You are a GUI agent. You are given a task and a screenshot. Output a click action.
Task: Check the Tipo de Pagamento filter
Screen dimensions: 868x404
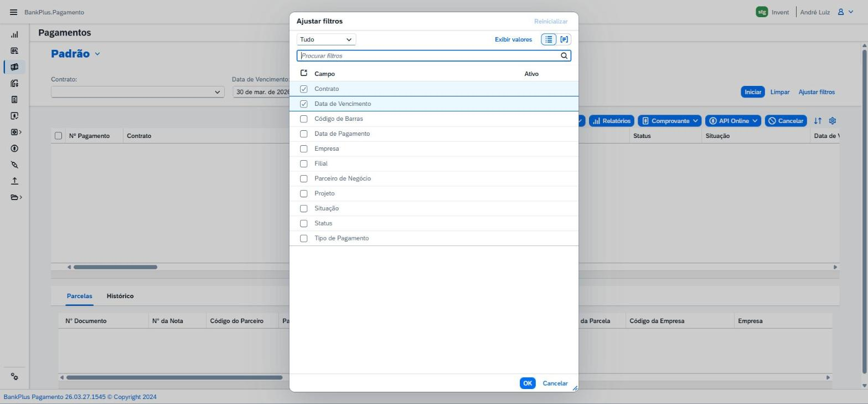click(x=303, y=239)
